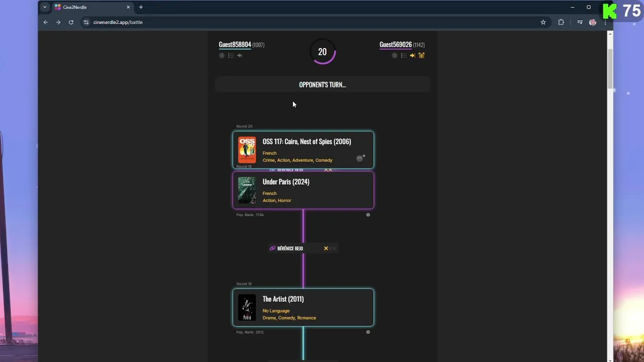Open Guest569026 player profile
This screenshot has width=644, height=362.
[395, 45]
